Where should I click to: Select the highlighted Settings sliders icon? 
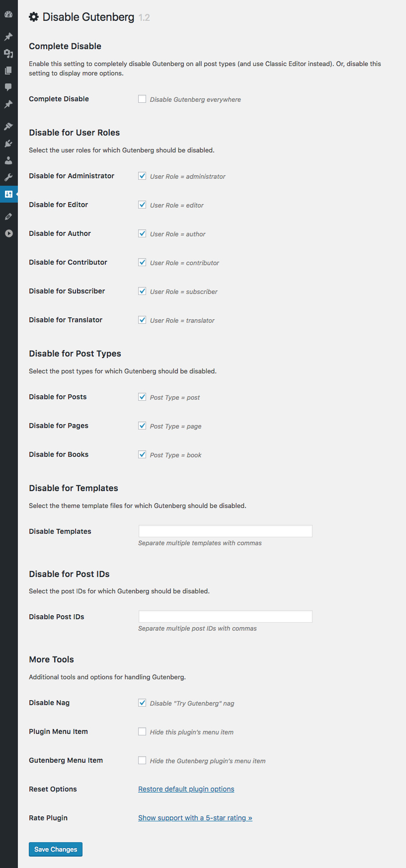8,194
